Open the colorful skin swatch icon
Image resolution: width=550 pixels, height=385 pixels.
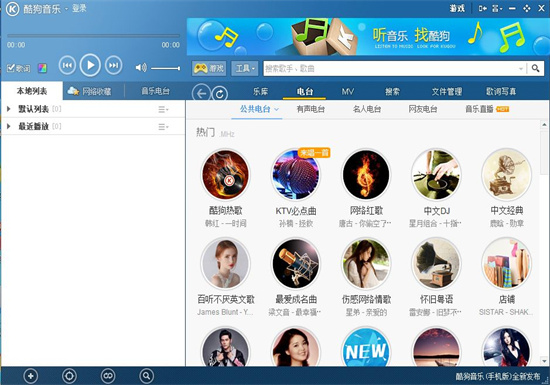coord(42,68)
